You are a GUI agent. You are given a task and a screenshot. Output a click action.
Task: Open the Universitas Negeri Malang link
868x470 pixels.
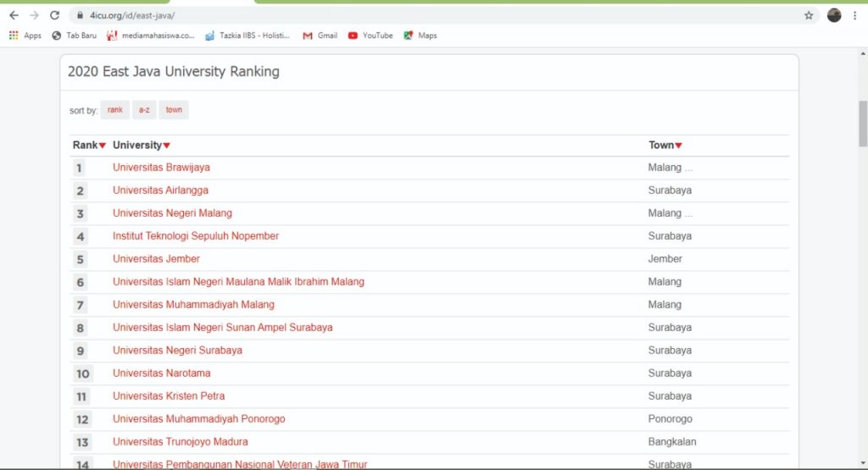click(x=172, y=213)
